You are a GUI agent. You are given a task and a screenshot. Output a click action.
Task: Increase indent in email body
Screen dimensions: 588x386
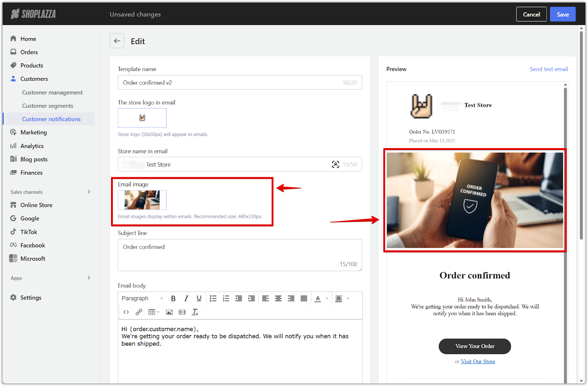tap(251, 299)
